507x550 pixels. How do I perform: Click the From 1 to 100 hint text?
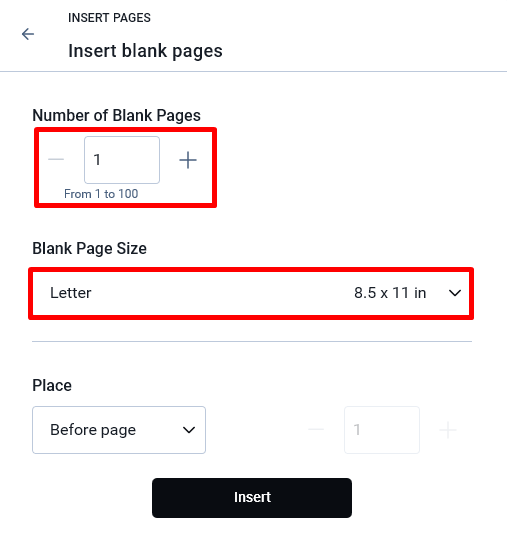click(101, 194)
